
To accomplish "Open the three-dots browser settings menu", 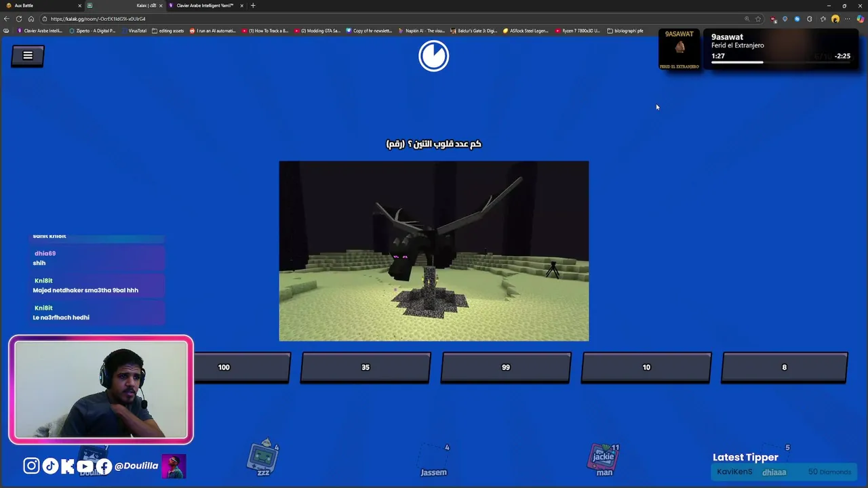I will pyautogui.click(x=848, y=19).
